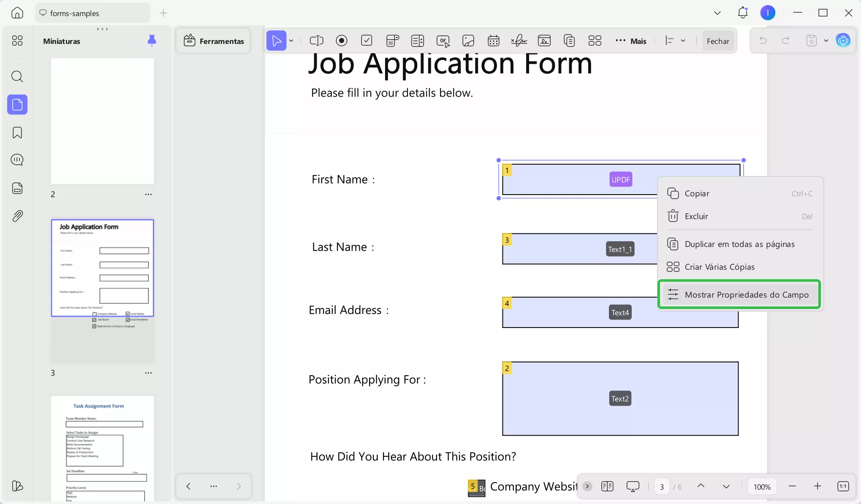Expand the selection tool dropdown arrow
The width and height of the screenshot is (861, 504).
pos(291,41)
